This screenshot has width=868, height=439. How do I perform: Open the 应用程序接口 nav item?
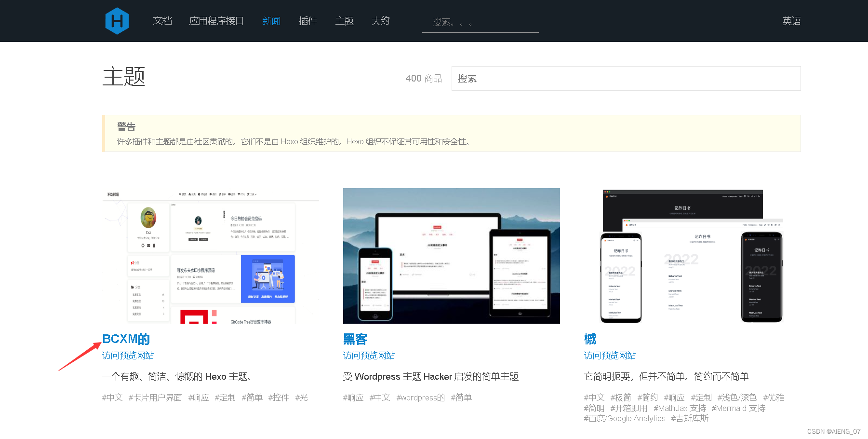(x=216, y=21)
